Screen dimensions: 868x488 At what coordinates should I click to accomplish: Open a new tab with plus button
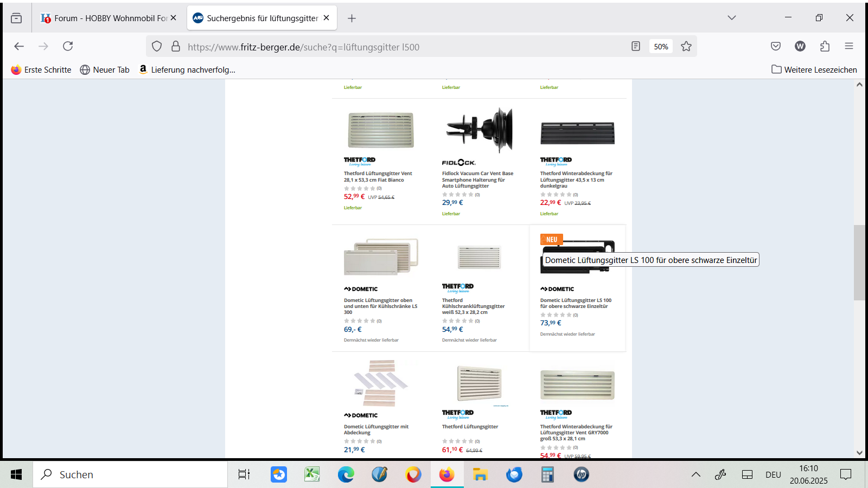tap(352, 18)
